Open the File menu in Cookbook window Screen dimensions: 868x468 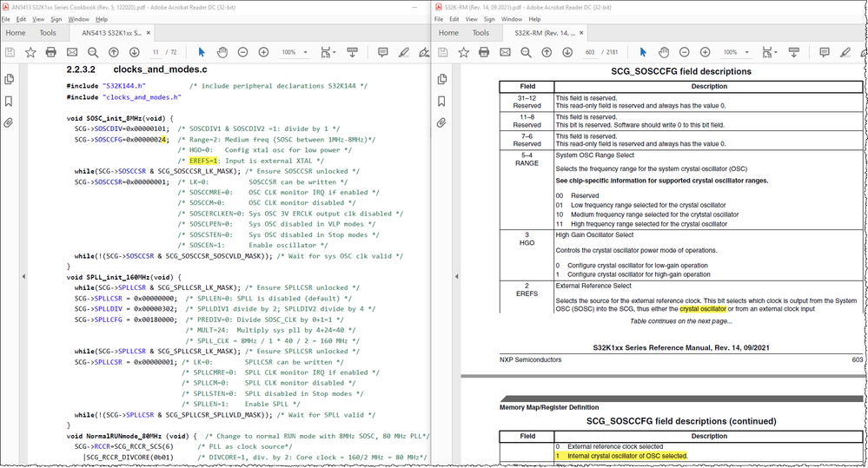click(x=6, y=19)
